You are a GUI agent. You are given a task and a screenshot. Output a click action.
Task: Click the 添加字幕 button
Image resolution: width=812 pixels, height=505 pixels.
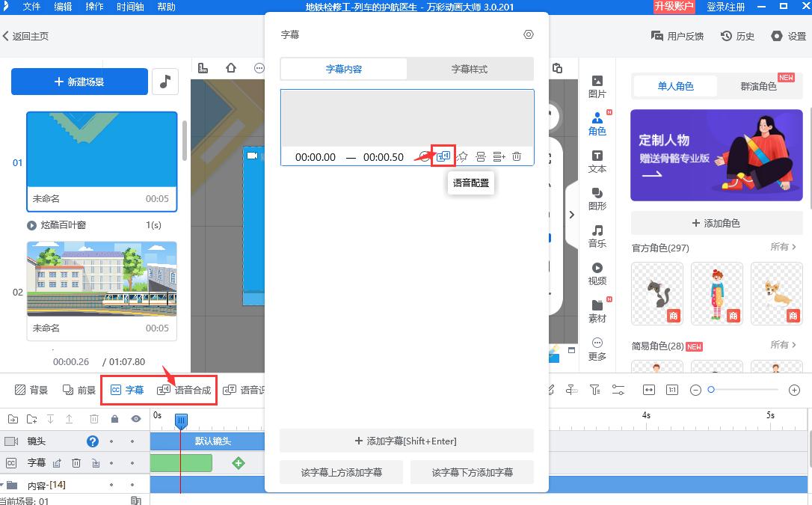coord(407,441)
